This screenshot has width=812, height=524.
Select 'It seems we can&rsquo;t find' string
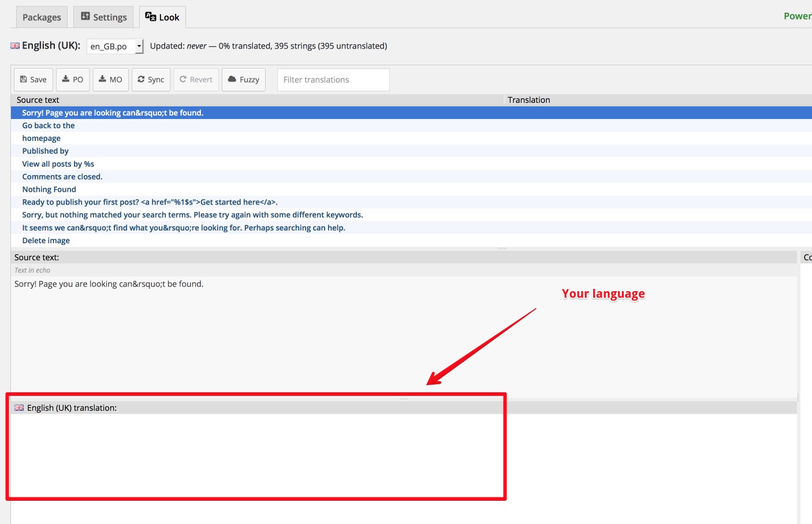411,228
